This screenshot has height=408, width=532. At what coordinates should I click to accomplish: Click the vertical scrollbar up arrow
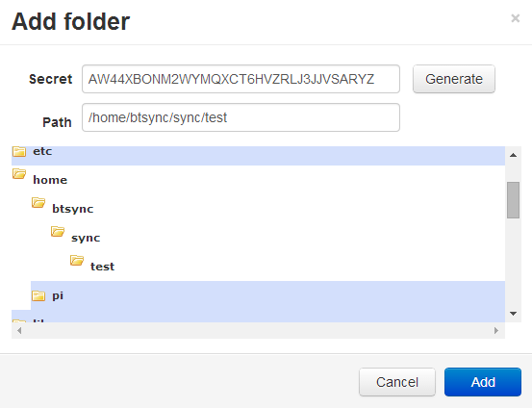click(514, 155)
